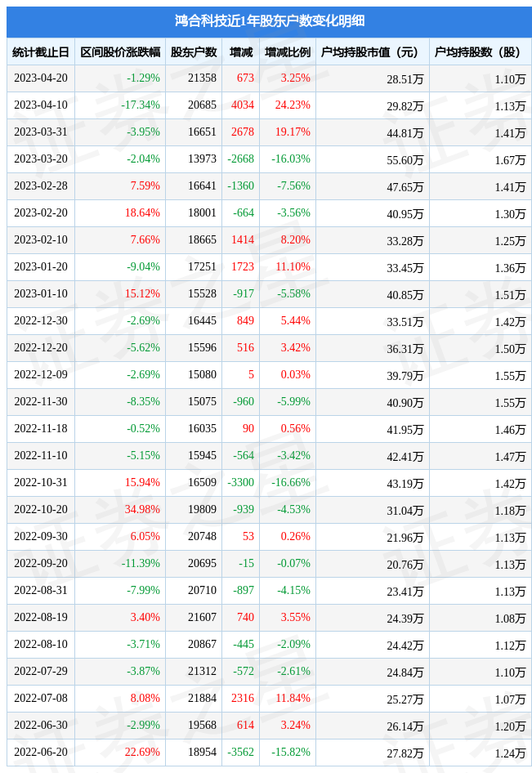
Task: Click the 户均持股市值（元） column header
Action: coord(373,51)
